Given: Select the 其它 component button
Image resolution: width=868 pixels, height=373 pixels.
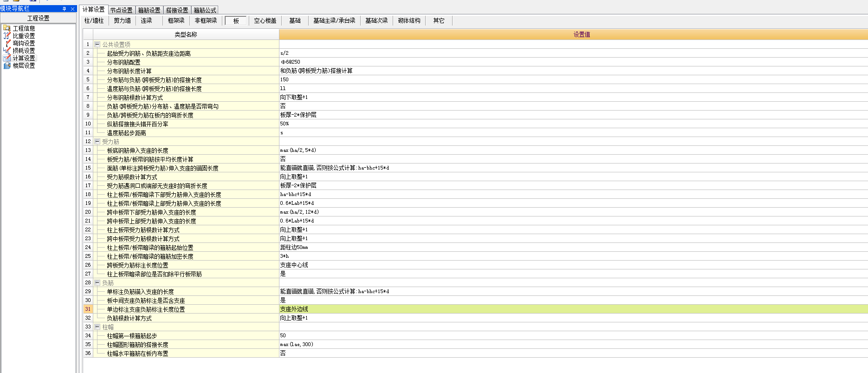Looking at the screenshot, I should coord(439,20).
